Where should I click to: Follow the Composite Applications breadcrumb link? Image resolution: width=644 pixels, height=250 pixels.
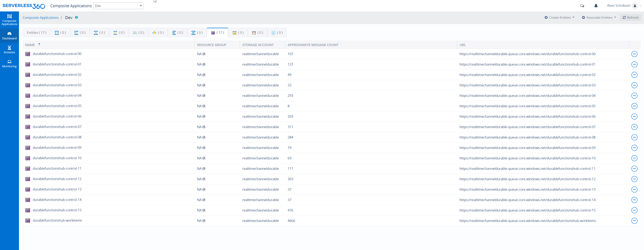click(40, 17)
